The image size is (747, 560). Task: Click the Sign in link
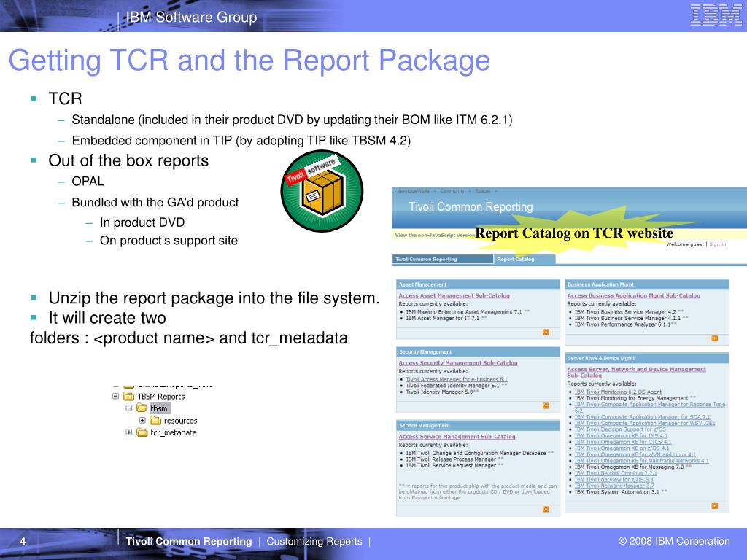718,244
